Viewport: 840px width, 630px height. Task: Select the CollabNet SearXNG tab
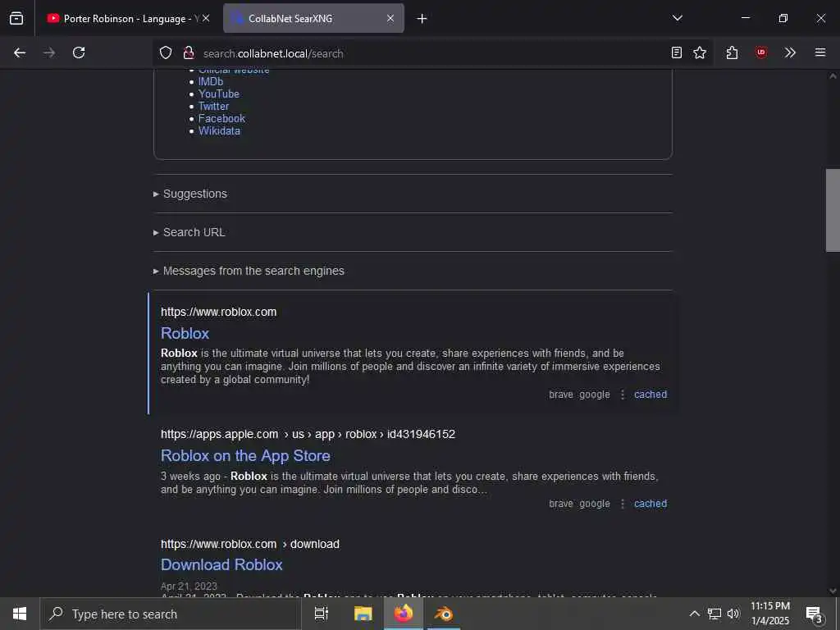click(313, 18)
